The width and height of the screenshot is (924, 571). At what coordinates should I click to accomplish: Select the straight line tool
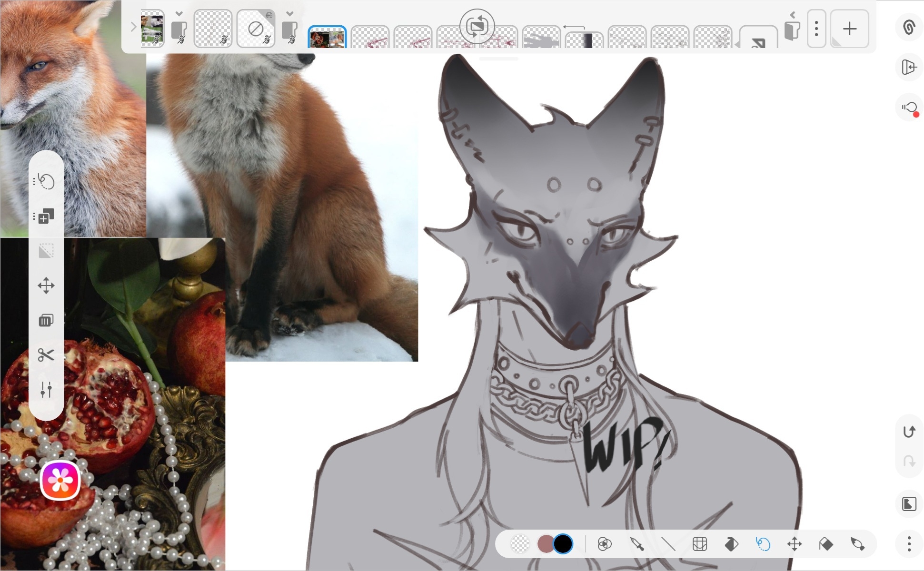[668, 544]
